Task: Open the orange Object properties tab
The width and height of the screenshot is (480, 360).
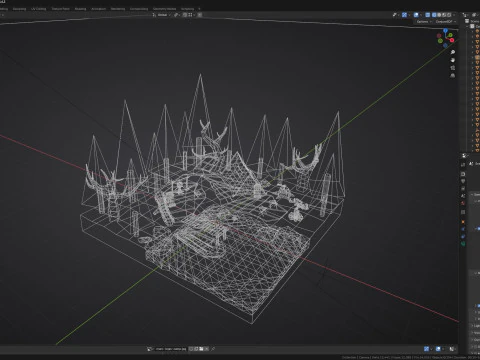Action: [x=463, y=222]
